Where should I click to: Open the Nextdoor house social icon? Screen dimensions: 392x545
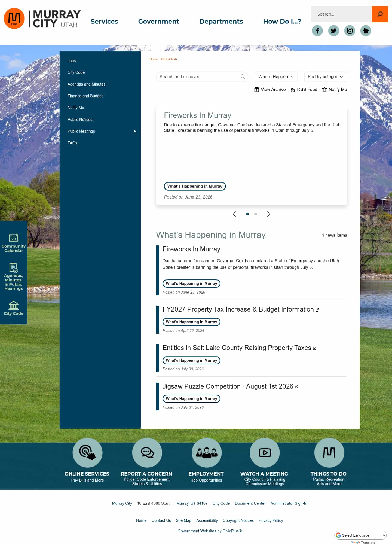366,31
